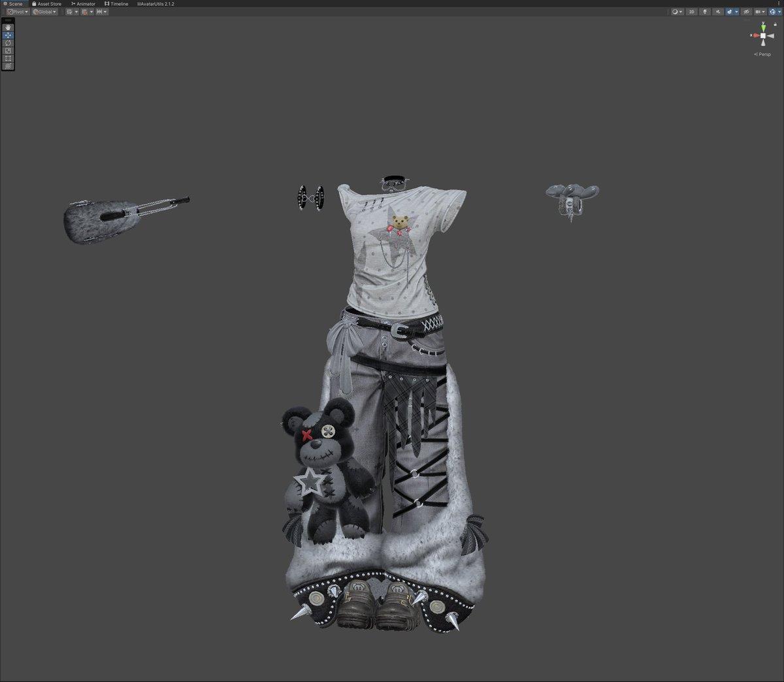784x682 pixels.
Task: Select the Rect transform tool
Action: [8, 58]
